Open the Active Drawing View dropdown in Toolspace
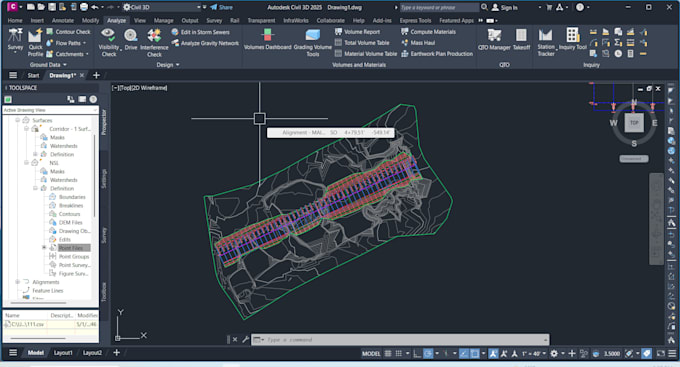 point(50,110)
